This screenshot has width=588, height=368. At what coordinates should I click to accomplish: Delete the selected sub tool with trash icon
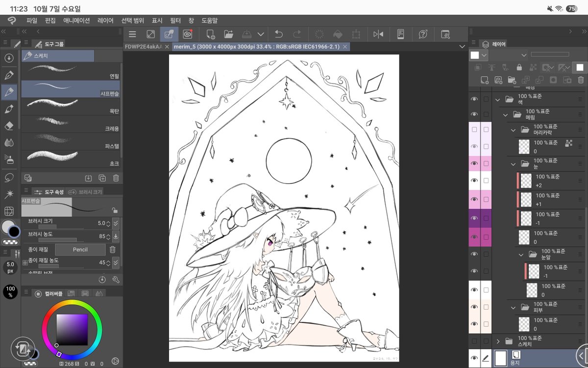click(116, 178)
